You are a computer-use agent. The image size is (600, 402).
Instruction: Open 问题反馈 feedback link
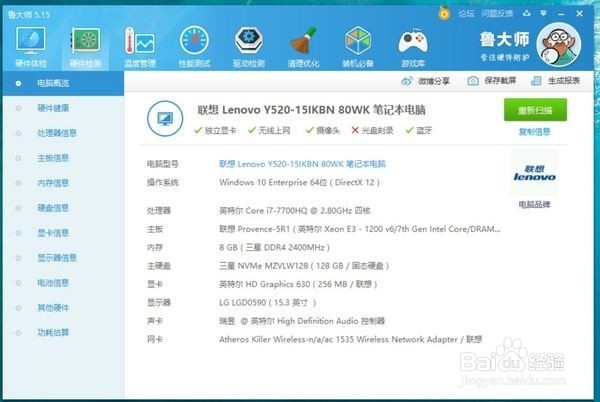[x=497, y=14]
